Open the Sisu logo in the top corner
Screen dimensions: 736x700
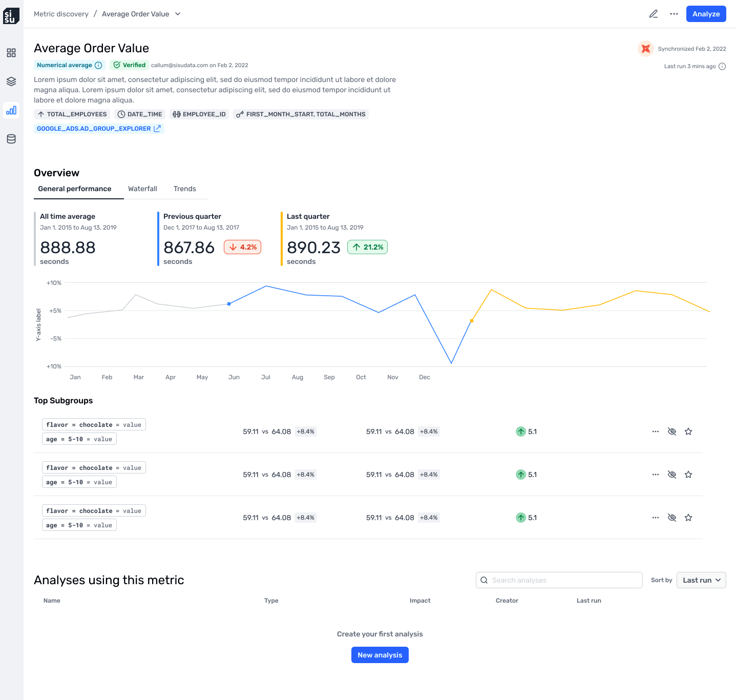11,15
